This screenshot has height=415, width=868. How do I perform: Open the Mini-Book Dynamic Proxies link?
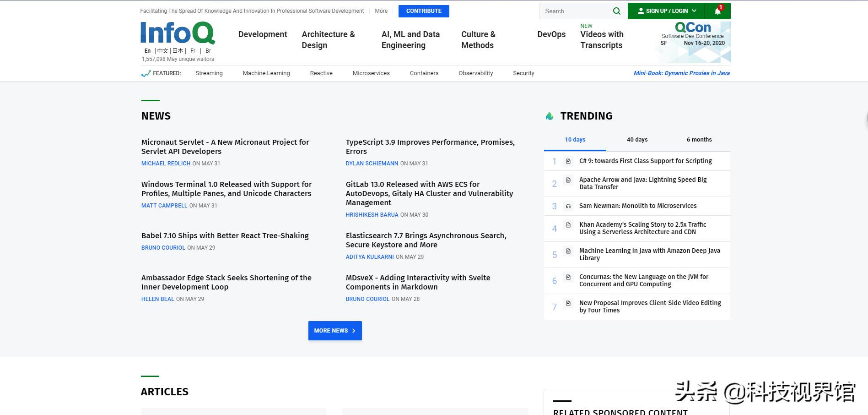click(681, 73)
